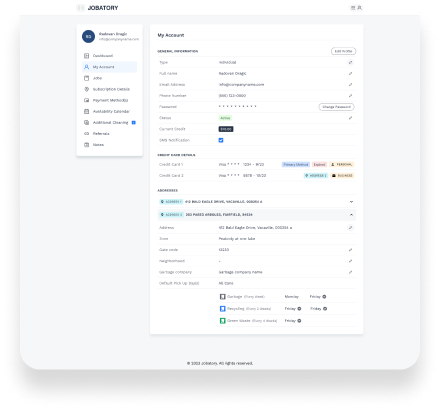Viewport: 440px width, 410px height.
Task: Collapse the Address 2 chevron
Action: (351, 215)
